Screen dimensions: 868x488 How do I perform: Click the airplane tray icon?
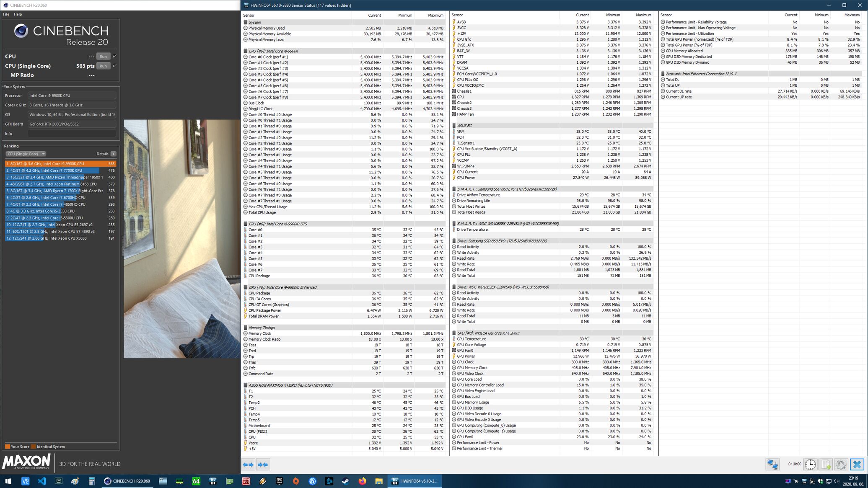796,481
